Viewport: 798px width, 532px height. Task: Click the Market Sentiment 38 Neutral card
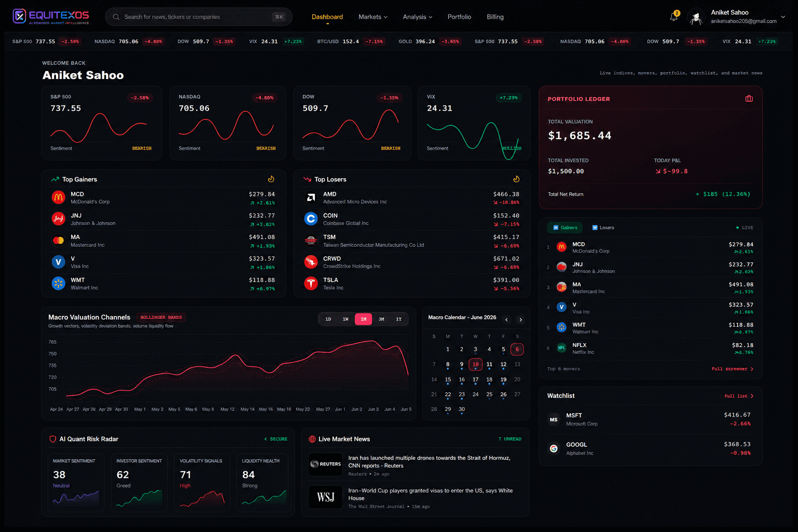click(76, 483)
